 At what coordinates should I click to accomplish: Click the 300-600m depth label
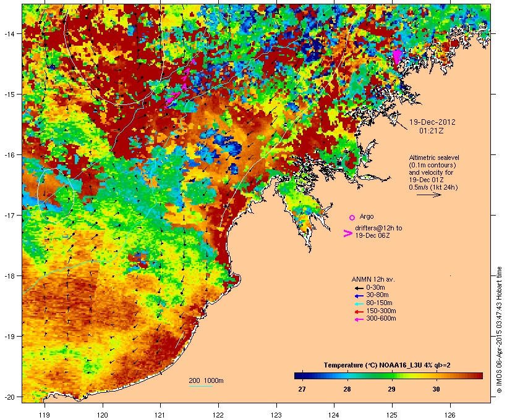coord(381,319)
